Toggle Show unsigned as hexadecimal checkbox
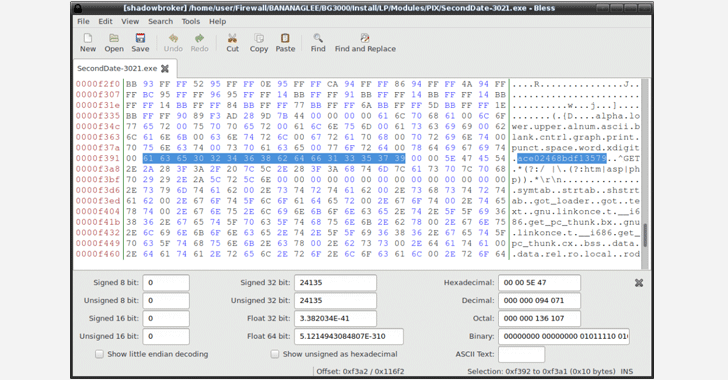This screenshot has width=728, height=380. tap(275, 354)
